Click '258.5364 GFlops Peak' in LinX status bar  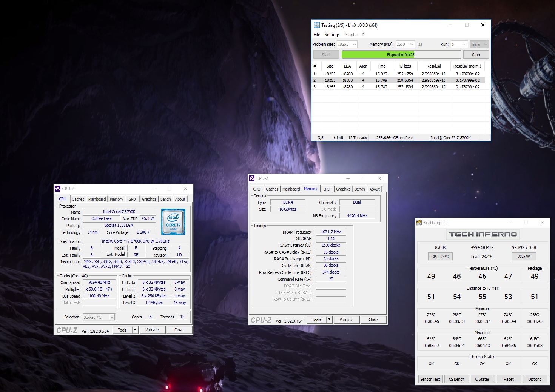395,138
